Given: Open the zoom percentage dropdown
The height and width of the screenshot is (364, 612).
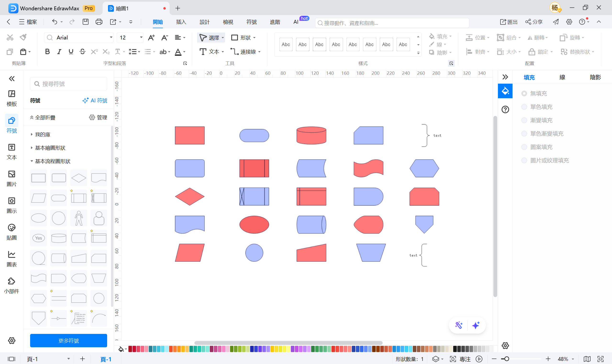Looking at the screenshot, I should [x=573, y=359].
